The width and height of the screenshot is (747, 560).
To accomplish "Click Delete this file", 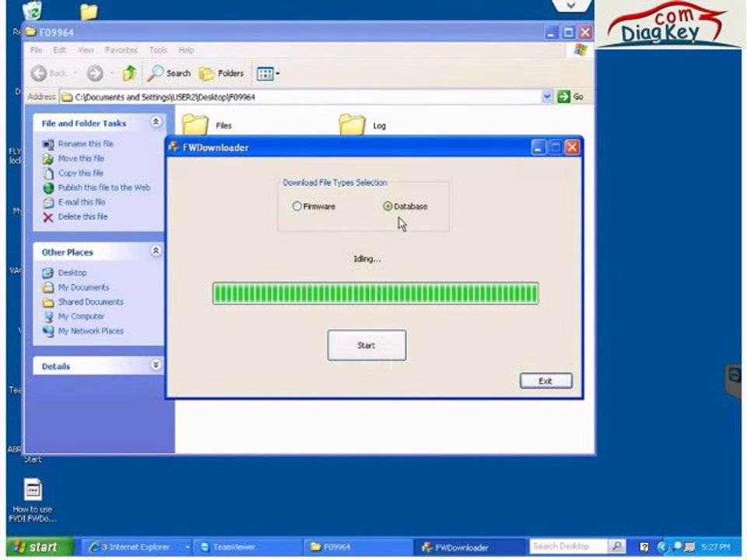I will click(x=82, y=217).
